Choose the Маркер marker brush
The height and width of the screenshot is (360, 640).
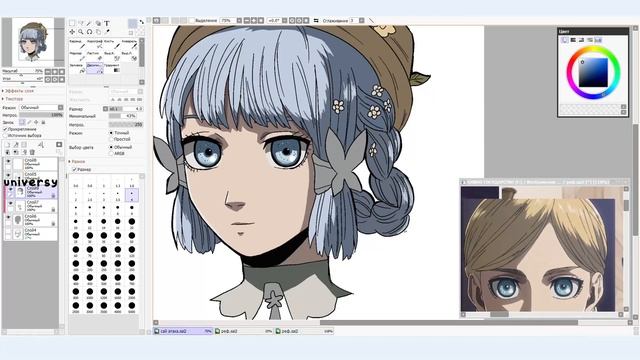78,57
